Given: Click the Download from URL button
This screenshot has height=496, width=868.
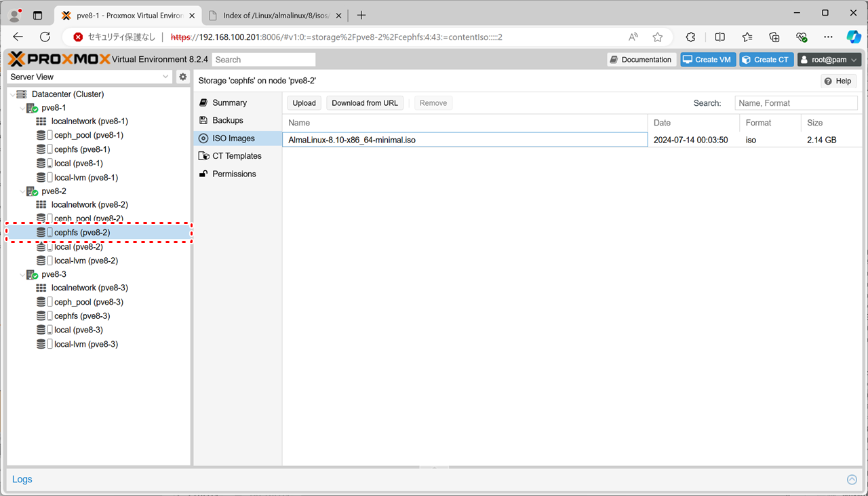Looking at the screenshot, I should coord(364,103).
